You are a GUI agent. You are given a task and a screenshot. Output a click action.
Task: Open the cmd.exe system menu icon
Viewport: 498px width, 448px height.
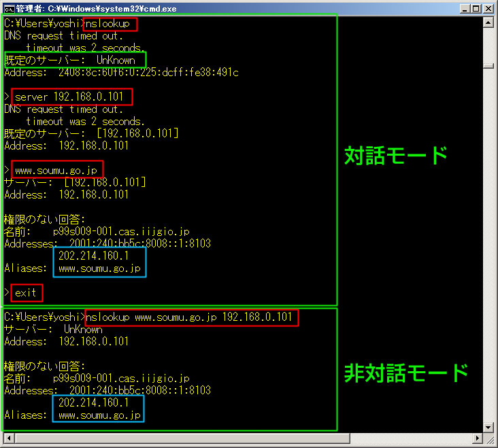9,9
